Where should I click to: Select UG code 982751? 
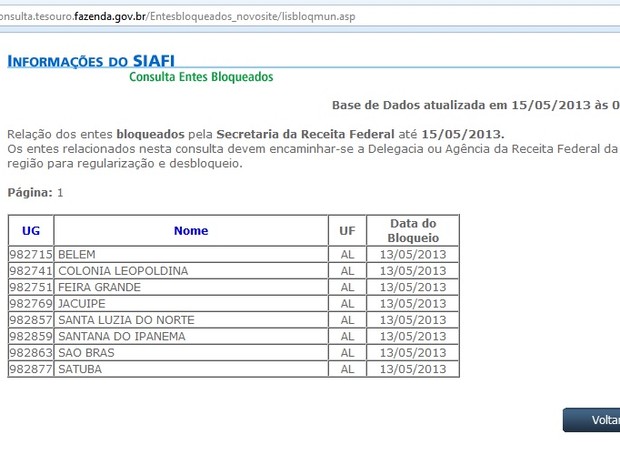(x=31, y=287)
